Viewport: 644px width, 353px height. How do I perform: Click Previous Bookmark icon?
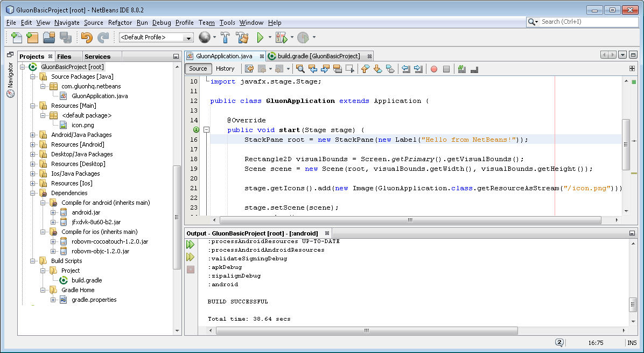(x=365, y=69)
